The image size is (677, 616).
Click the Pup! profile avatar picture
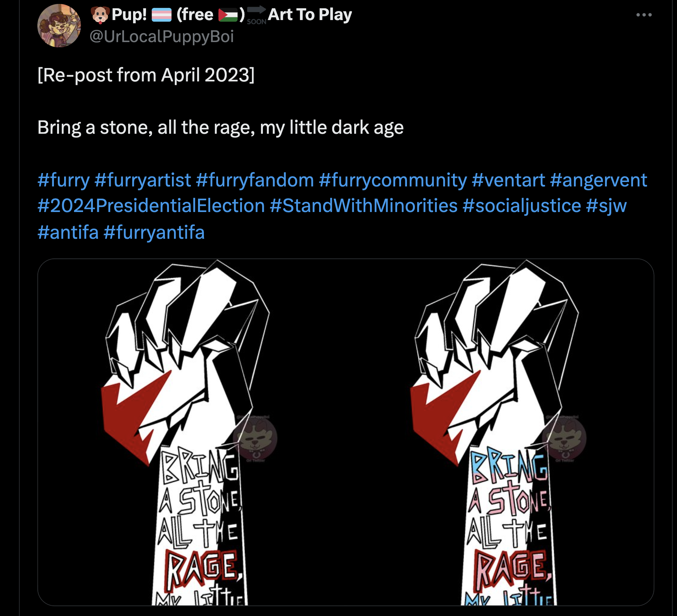(59, 26)
